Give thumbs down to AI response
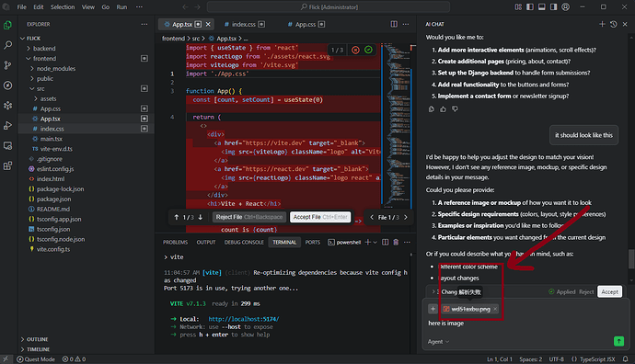The image size is (635, 364). [x=455, y=109]
